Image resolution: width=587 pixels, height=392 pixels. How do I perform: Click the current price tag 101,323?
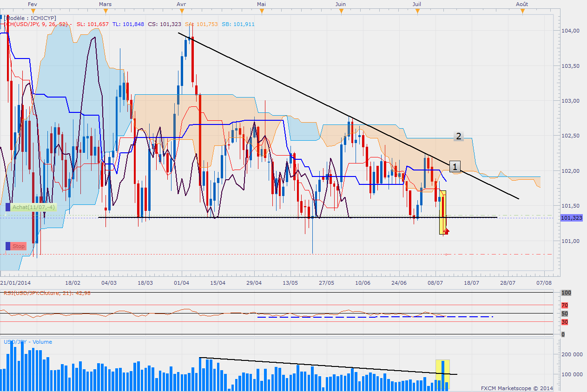pyautogui.click(x=571, y=217)
